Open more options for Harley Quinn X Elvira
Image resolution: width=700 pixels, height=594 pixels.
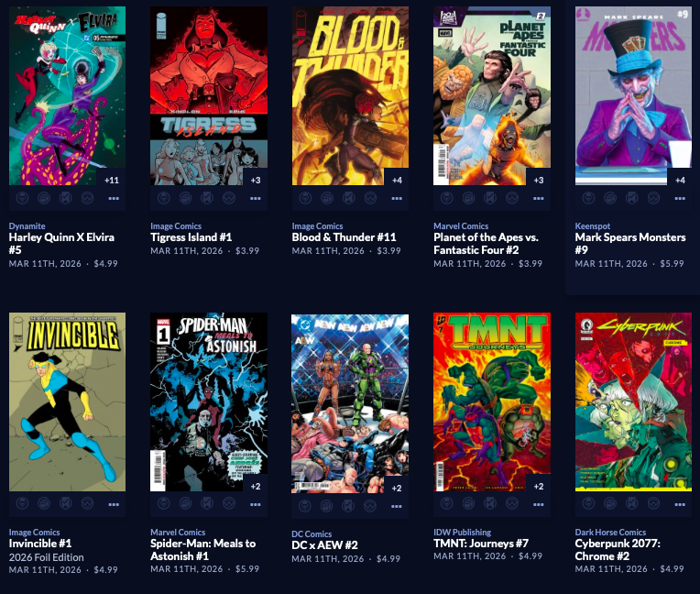tap(114, 198)
